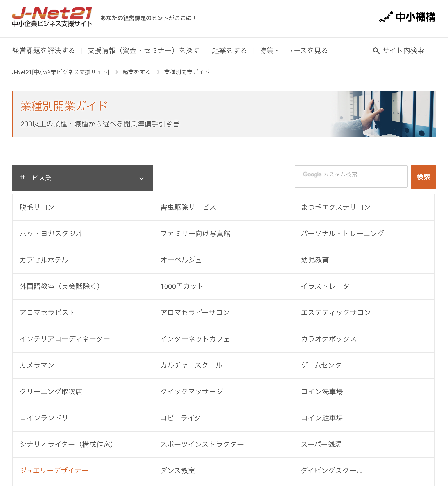Open the クイックマッサージ guide
The width and height of the screenshot is (448, 486).
pos(223,392)
